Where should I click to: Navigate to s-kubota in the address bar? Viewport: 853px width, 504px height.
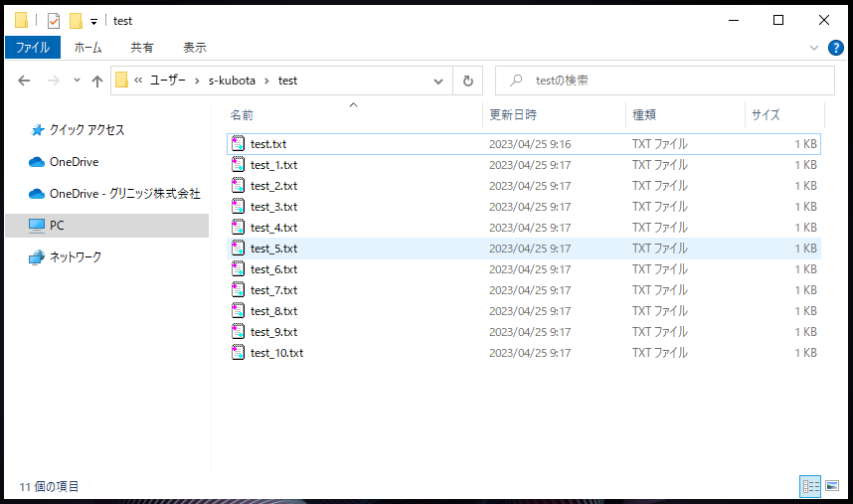pyautogui.click(x=232, y=80)
